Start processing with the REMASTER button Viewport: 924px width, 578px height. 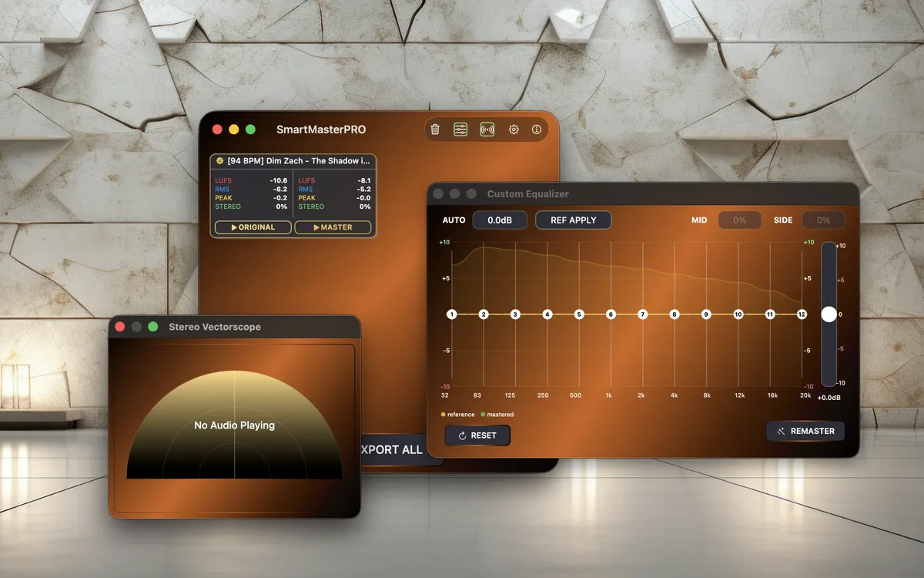(x=805, y=431)
